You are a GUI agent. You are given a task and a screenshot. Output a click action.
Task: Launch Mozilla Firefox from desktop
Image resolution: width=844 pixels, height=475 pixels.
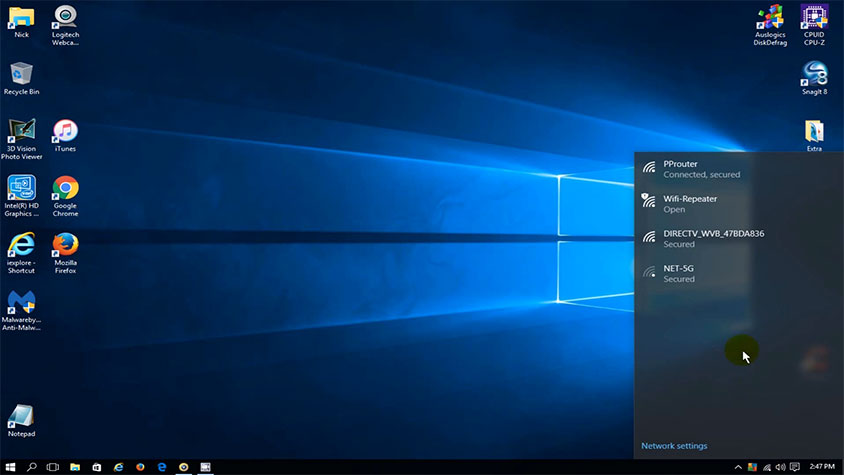tap(65, 253)
